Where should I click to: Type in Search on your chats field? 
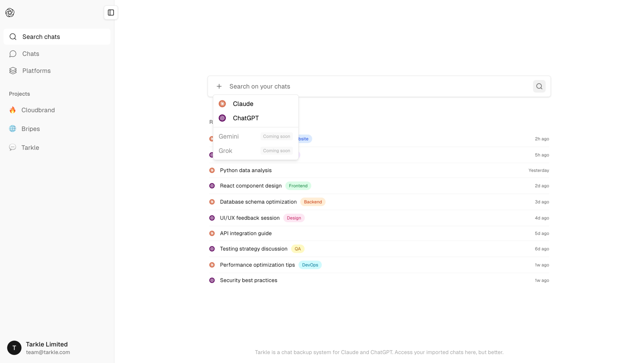coord(375,86)
